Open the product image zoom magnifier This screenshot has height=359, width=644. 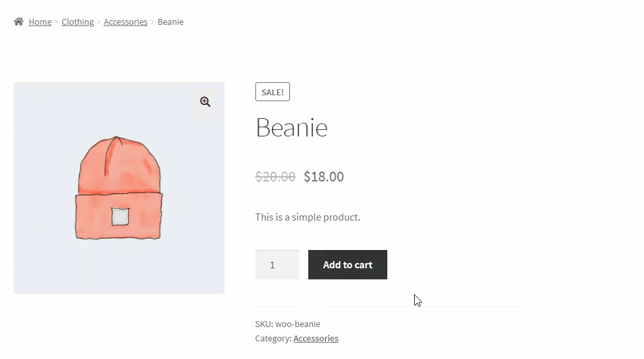[x=205, y=102]
